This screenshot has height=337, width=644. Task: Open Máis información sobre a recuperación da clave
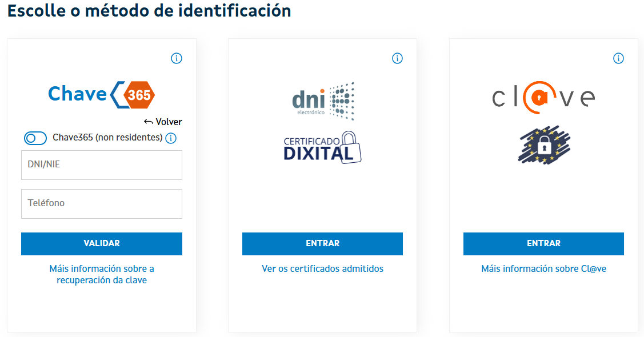pos(102,274)
